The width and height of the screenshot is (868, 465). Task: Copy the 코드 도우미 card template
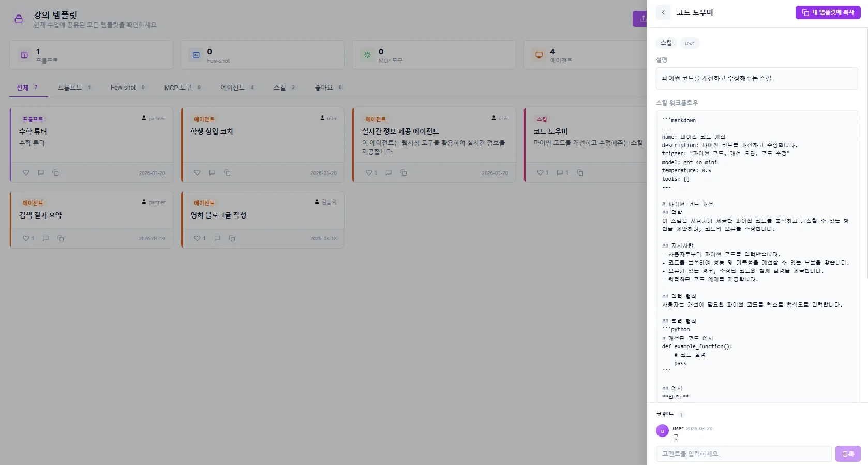[580, 173]
